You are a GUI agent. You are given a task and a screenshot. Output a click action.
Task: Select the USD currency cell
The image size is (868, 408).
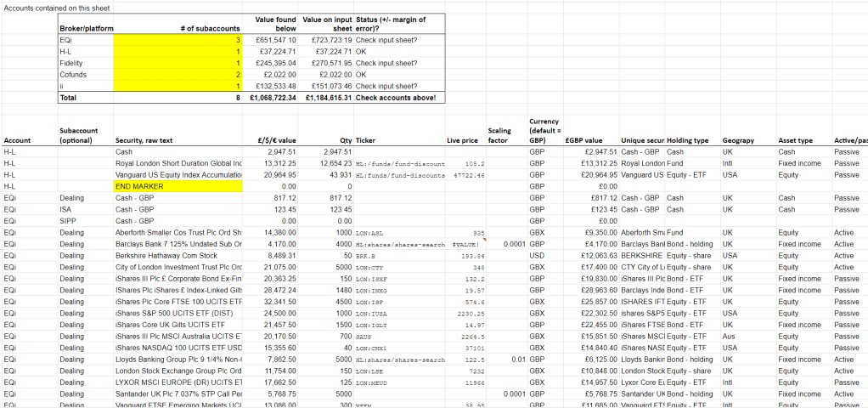tap(536, 255)
